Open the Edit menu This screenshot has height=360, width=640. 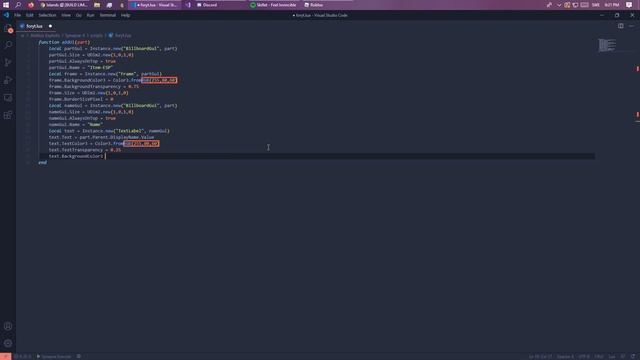coord(29,15)
